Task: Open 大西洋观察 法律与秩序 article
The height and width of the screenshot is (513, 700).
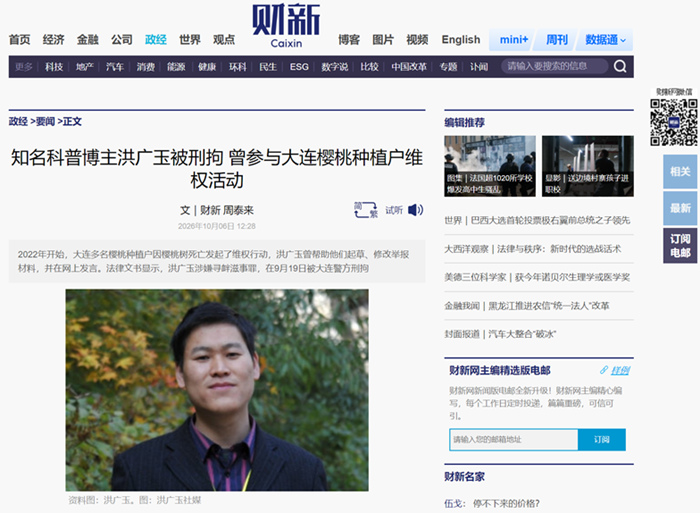Action: (x=533, y=249)
